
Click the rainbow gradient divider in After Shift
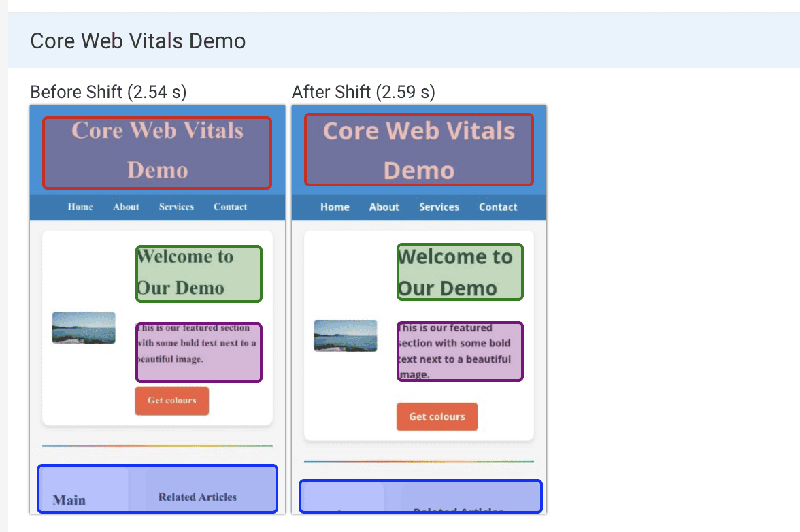[x=419, y=461]
